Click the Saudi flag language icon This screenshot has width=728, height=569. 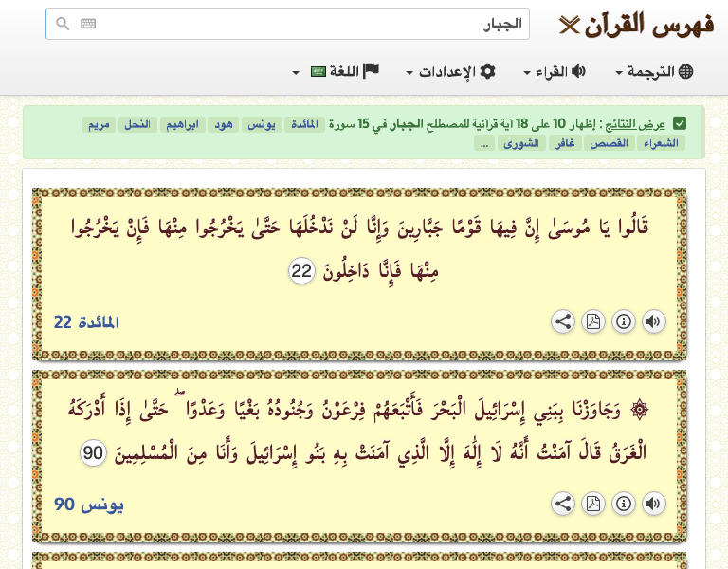(x=318, y=72)
